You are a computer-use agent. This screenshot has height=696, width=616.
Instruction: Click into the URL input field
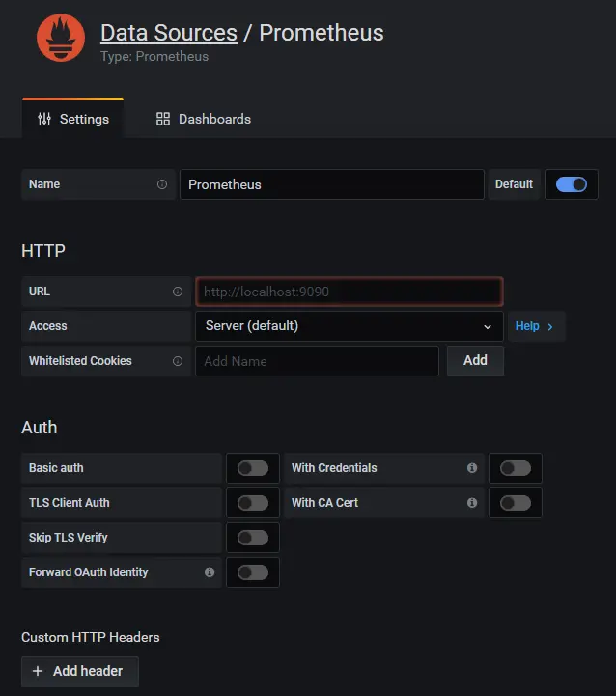(349, 292)
